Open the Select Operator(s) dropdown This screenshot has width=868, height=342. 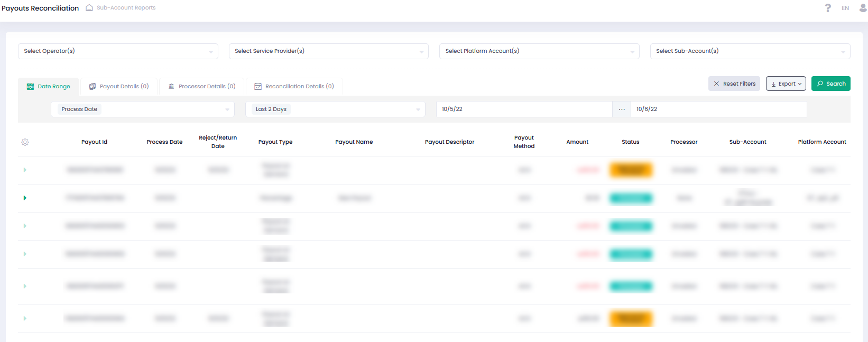(118, 51)
